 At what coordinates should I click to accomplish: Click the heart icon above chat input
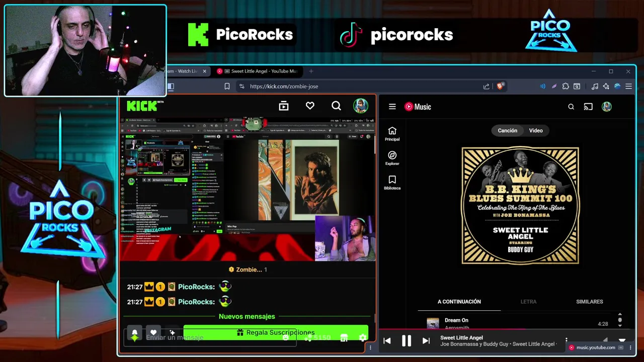coord(153,332)
